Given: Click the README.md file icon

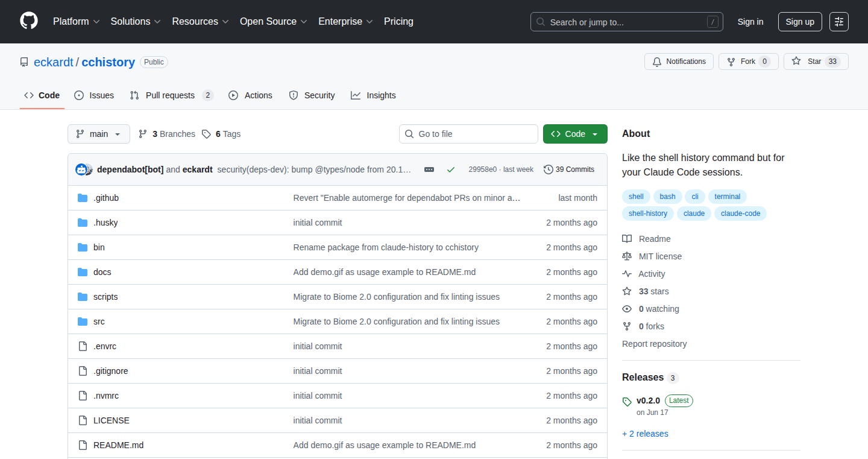Looking at the screenshot, I should pyautogui.click(x=83, y=445).
